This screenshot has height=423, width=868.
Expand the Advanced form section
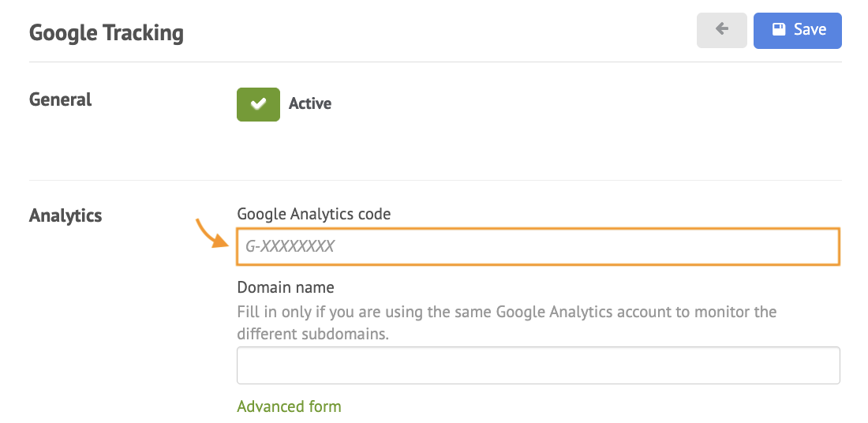point(289,406)
